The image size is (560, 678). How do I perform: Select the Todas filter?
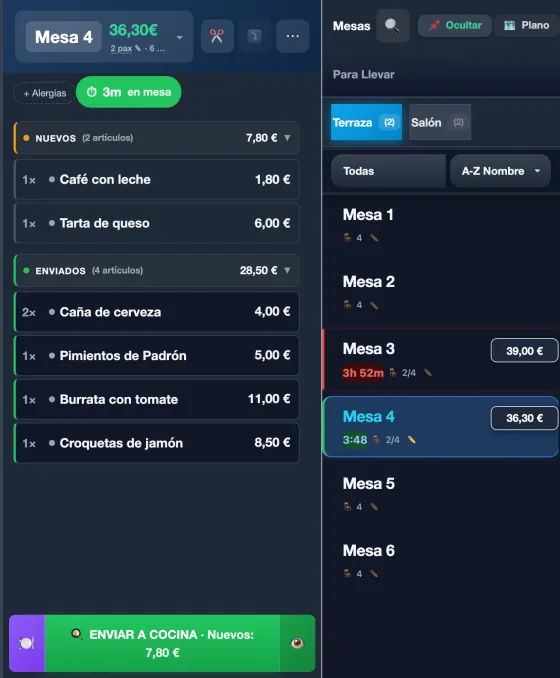(x=388, y=171)
